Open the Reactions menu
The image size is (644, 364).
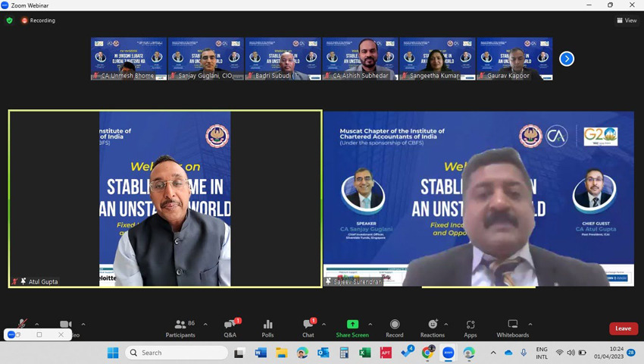pos(433,327)
